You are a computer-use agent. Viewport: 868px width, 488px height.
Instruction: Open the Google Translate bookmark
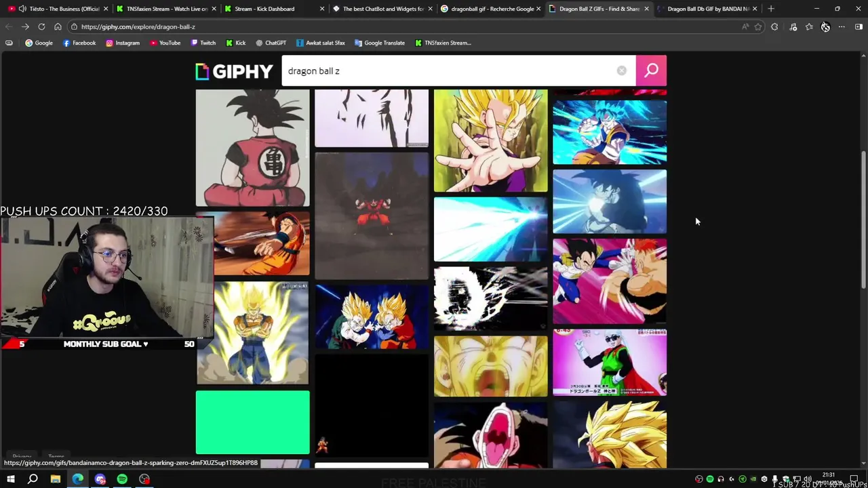click(x=380, y=43)
